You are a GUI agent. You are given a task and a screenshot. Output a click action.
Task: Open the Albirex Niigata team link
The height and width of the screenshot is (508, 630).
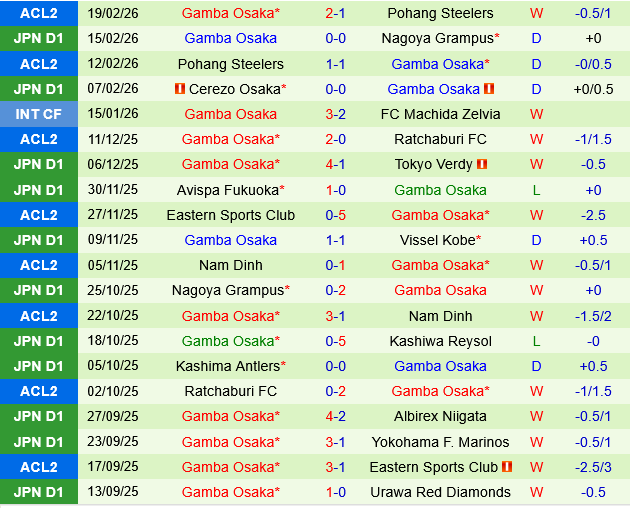[440, 416]
